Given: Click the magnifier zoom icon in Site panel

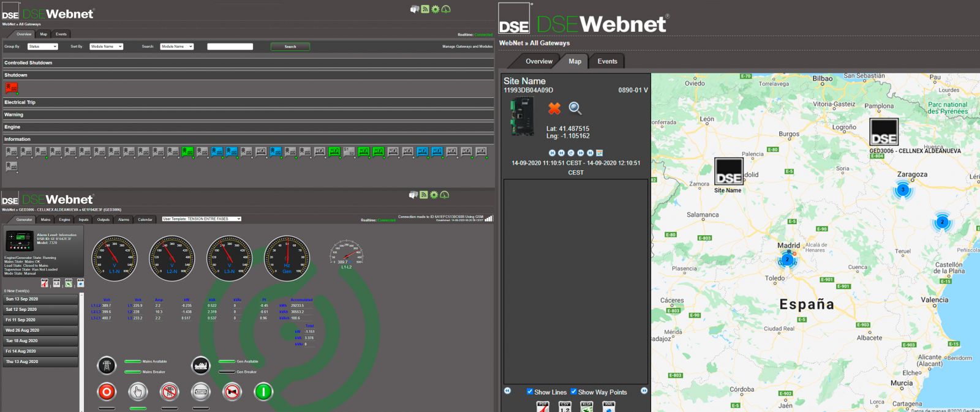Looking at the screenshot, I should pyautogui.click(x=575, y=108).
